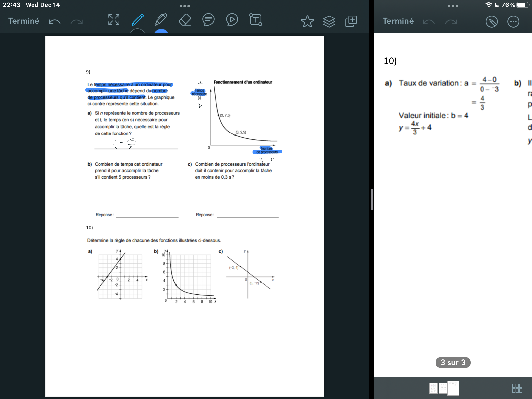Undo last stroke in left pane
This screenshot has width=532, height=399.
[x=54, y=22]
